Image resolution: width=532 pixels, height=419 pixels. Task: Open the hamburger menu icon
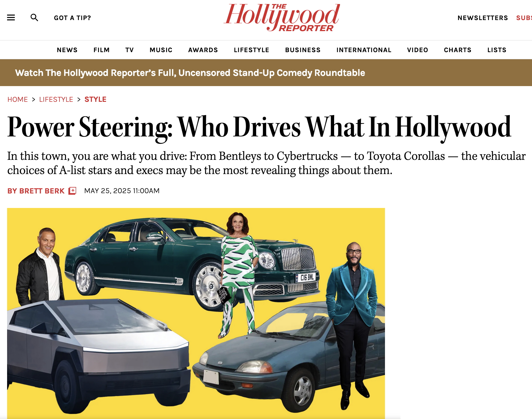[11, 18]
